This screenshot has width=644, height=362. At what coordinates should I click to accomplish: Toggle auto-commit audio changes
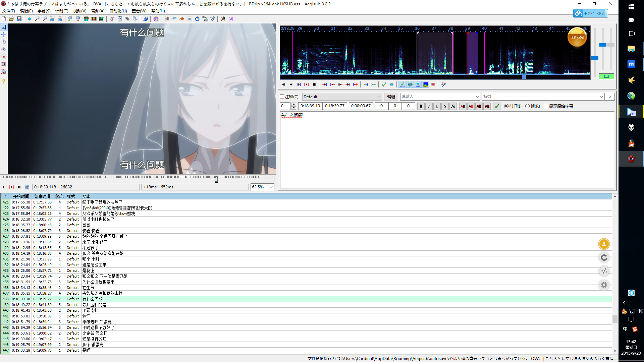click(402, 84)
